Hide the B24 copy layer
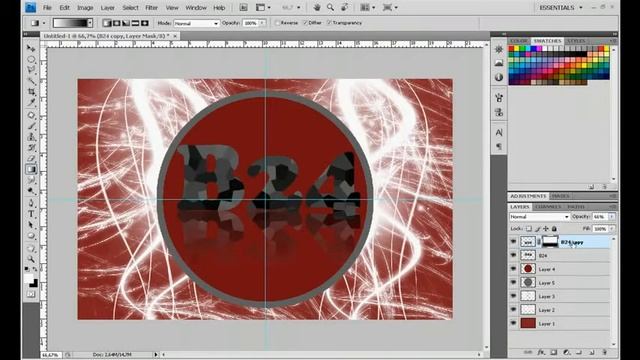This screenshot has width=640, height=360. coord(513,242)
